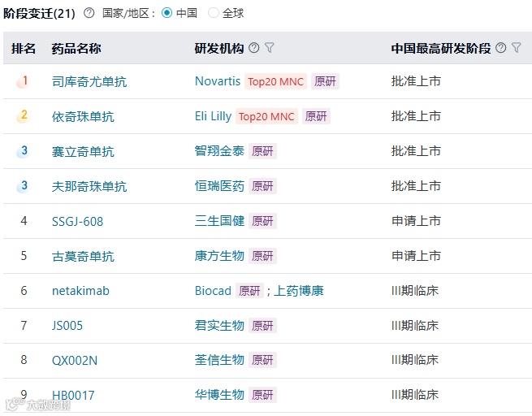Click the 阶段变迁(21) heading
The image size is (532, 416).
[x=39, y=13]
